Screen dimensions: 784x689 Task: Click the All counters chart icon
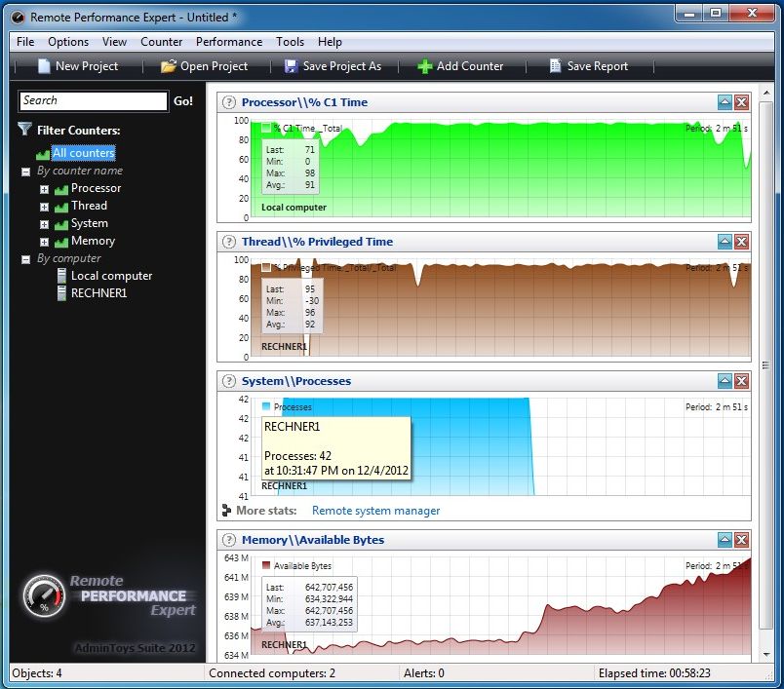tap(43, 154)
